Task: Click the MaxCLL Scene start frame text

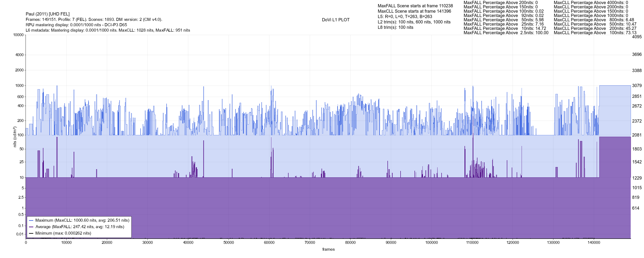Action: pos(414,11)
